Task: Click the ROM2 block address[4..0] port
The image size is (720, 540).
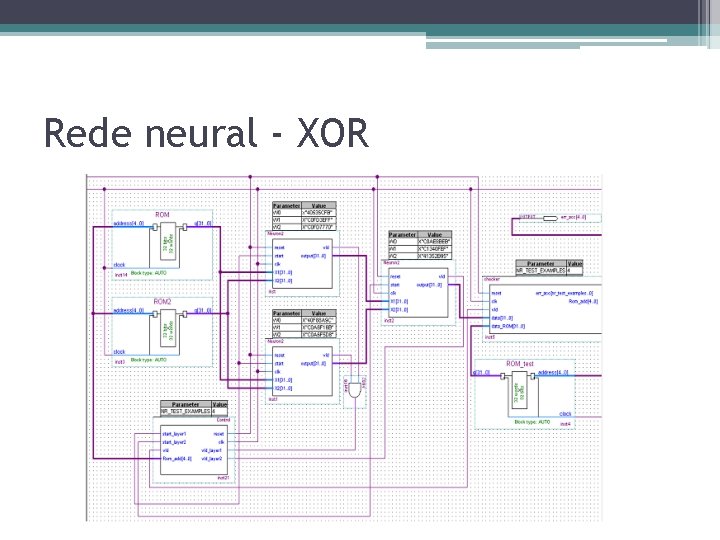Action: tap(129, 311)
